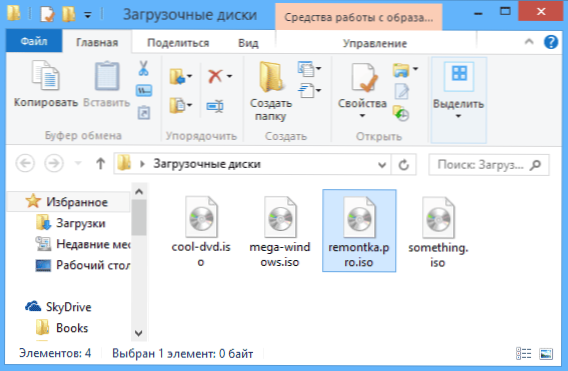Screen dimensions: 568x371
Task: Open the recent locations dropdown arrow
Action: (x=78, y=163)
